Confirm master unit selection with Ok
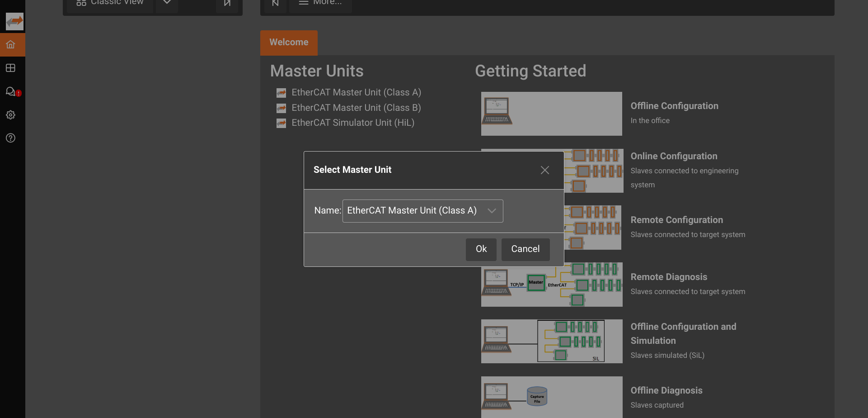The image size is (868, 418). pos(481,249)
